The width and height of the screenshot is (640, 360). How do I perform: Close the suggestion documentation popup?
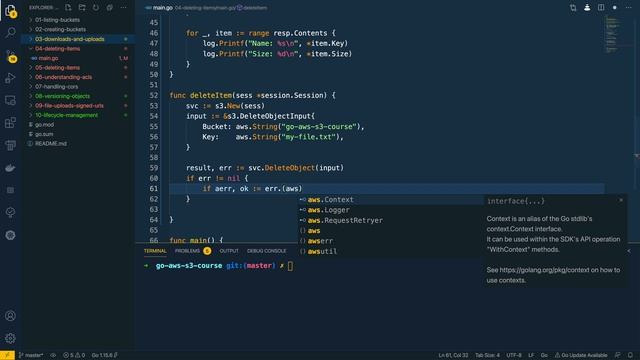[x=621, y=200]
